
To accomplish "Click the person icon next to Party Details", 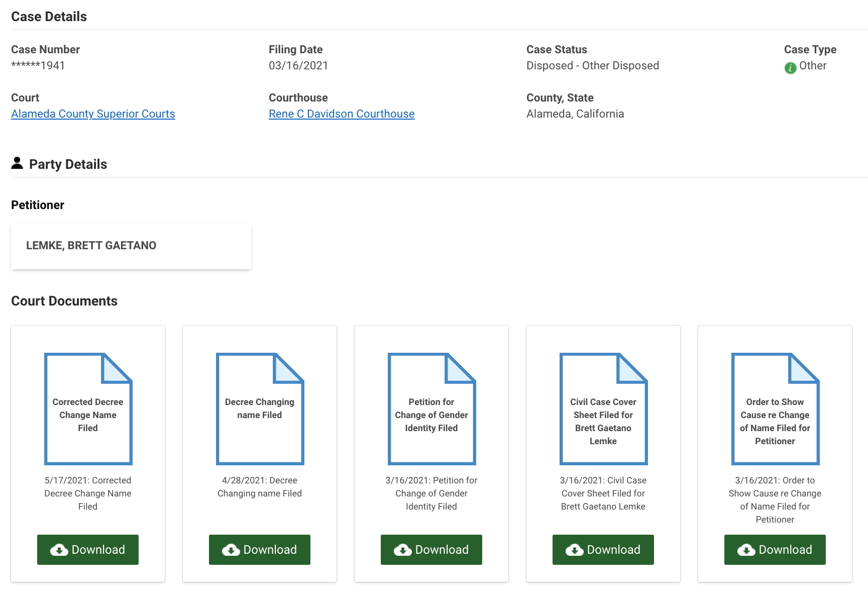I will [x=17, y=163].
